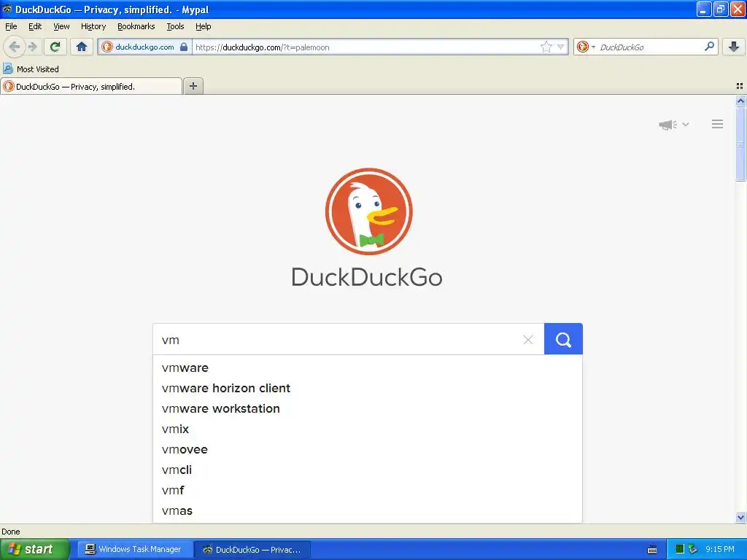Open the File menu
The height and width of the screenshot is (560, 747).
coord(11,26)
